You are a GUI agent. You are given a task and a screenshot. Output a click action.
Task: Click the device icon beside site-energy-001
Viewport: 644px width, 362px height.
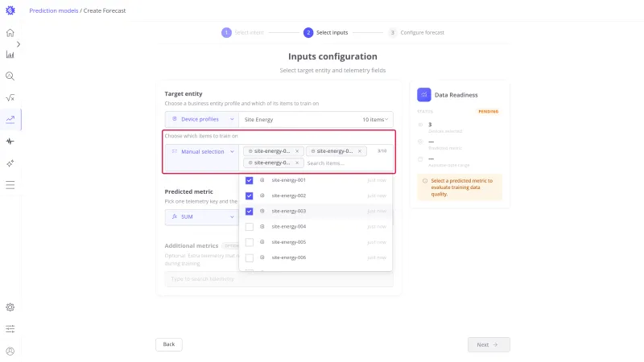coord(262,180)
